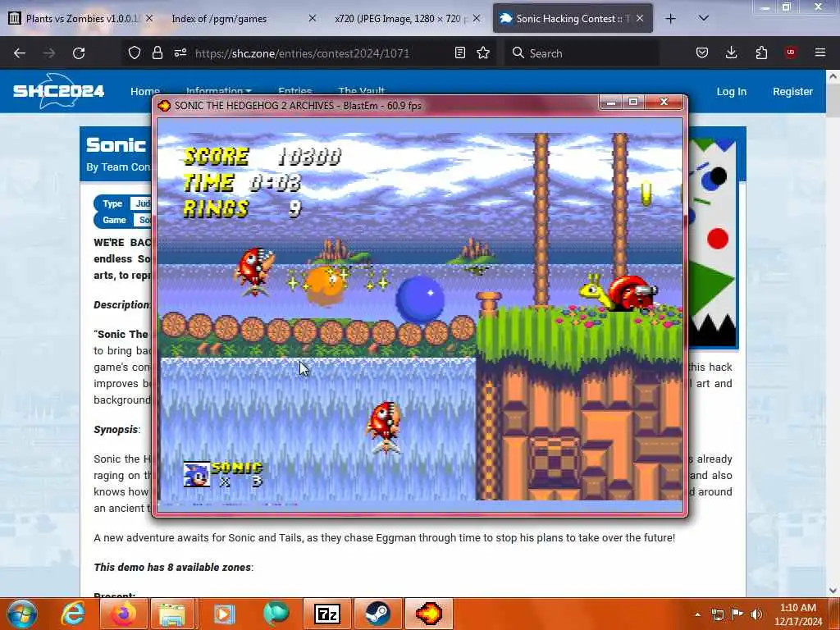Screen dimensions: 840x630
Task: Open the Pocket save icon in toolbar
Action: click(702, 52)
